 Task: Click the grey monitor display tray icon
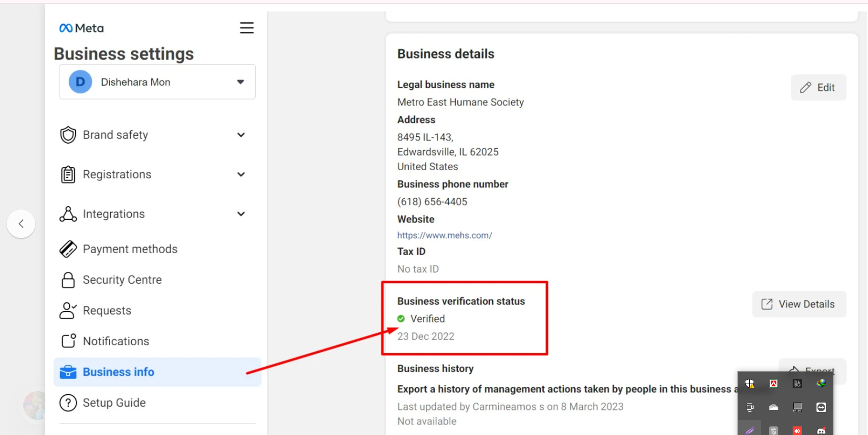coord(797,407)
